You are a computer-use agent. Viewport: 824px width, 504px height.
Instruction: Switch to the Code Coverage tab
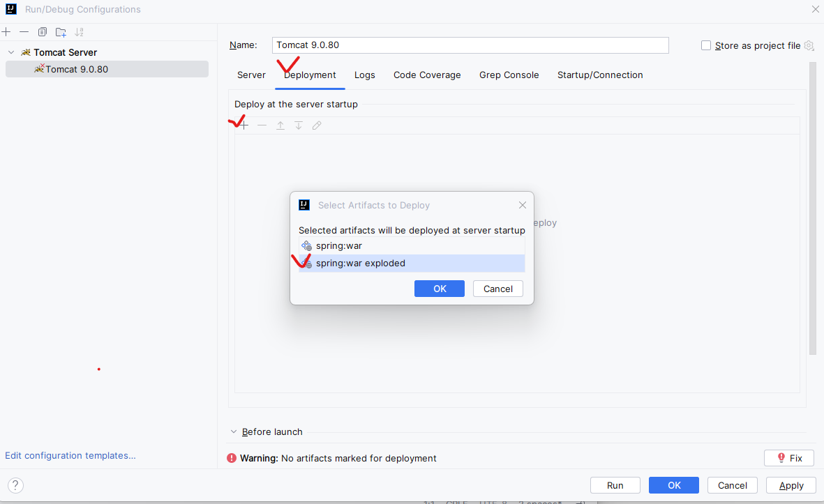click(x=427, y=75)
